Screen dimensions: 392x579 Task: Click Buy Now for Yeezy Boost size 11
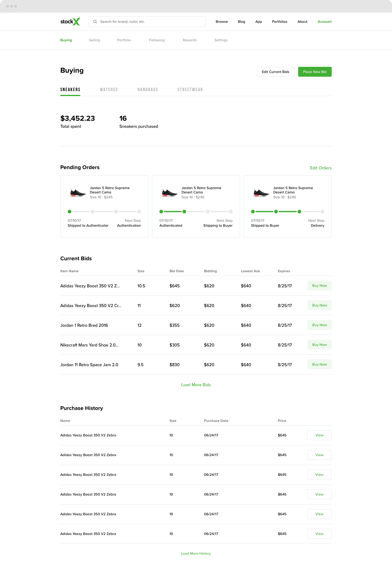point(319,305)
